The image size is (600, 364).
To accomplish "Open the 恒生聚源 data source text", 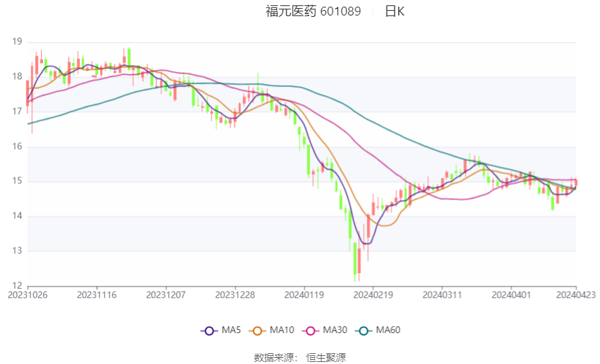I will tap(326, 357).
